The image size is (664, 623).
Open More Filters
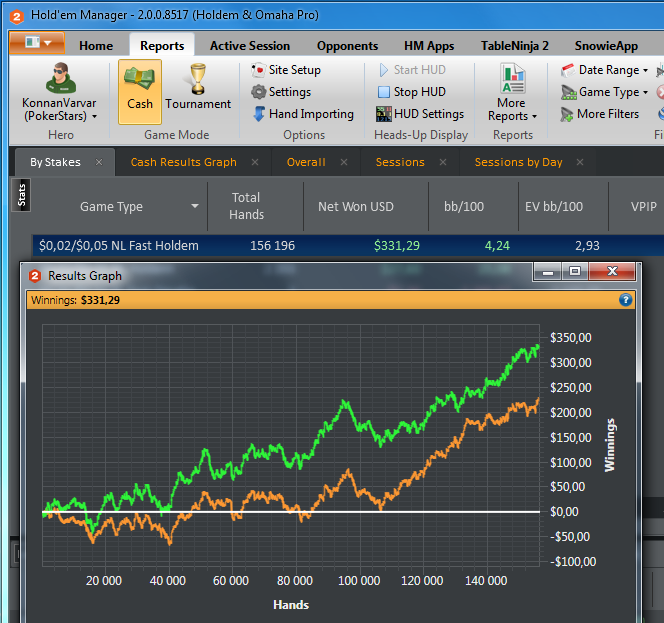(600, 114)
